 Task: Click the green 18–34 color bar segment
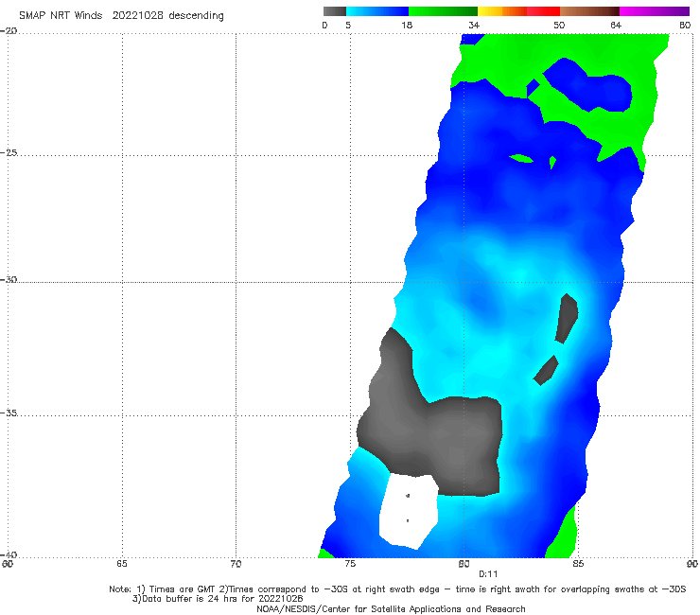coord(443,11)
